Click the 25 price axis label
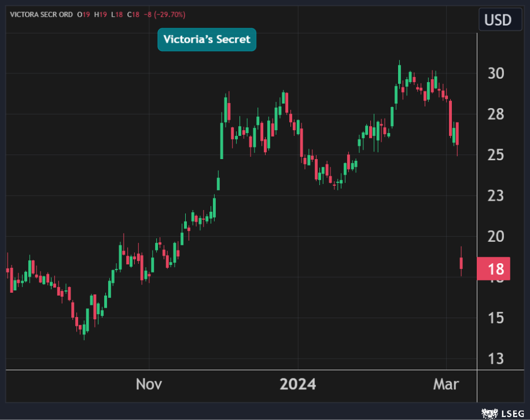The width and height of the screenshot is (530, 420). [x=496, y=155]
